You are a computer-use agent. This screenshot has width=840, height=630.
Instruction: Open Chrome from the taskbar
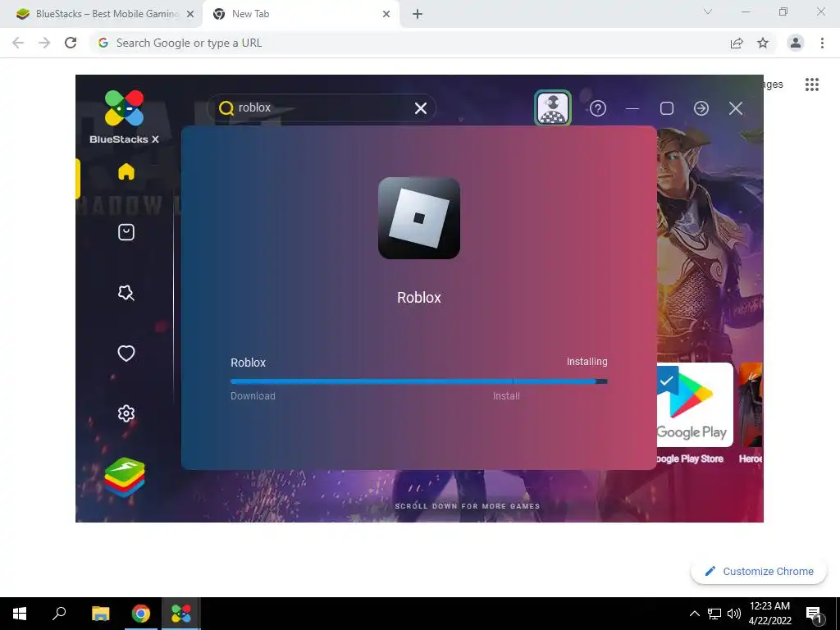coord(141,614)
